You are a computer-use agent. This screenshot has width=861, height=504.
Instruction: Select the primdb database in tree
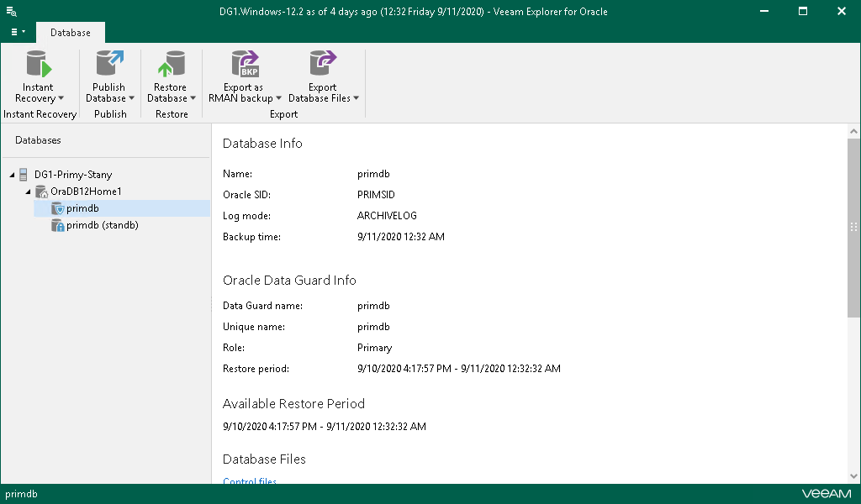(x=82, y=208)
